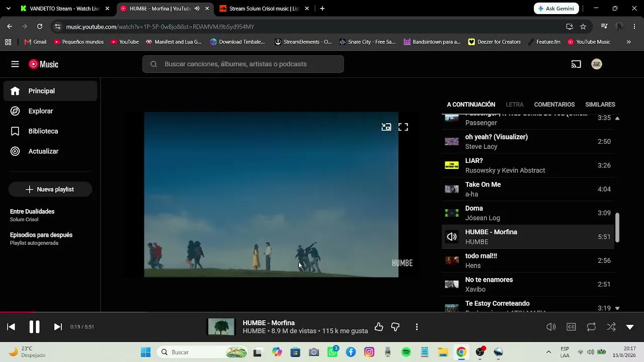Go to Explorar in the sidebar
644x362 pixels.
(50, 111)
